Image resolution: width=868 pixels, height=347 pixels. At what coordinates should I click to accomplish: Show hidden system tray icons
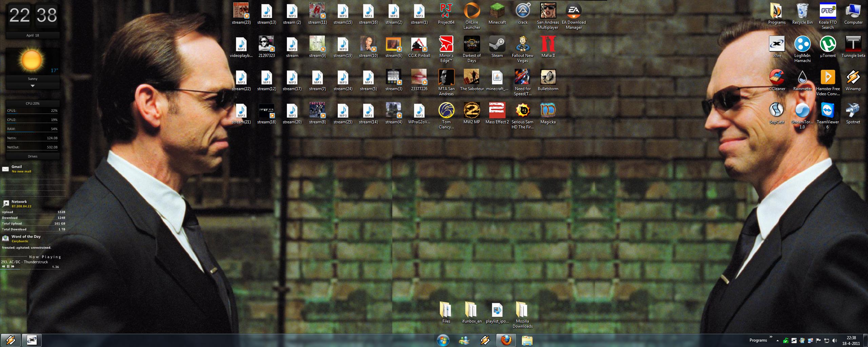[777, 341]
